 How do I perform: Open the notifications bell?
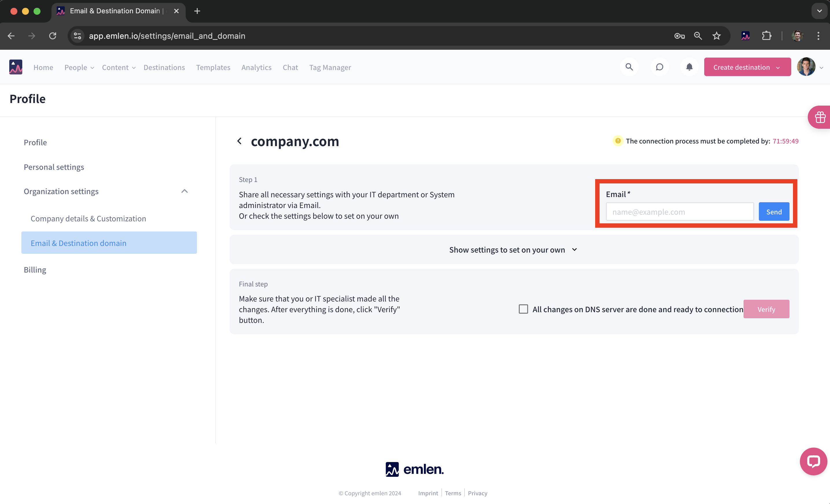[689, 67]
